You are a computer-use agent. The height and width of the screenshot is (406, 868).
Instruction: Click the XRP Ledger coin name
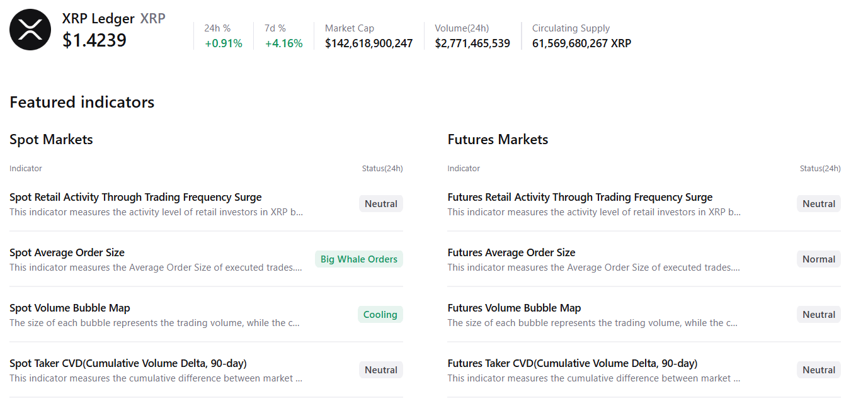[98, 19]
